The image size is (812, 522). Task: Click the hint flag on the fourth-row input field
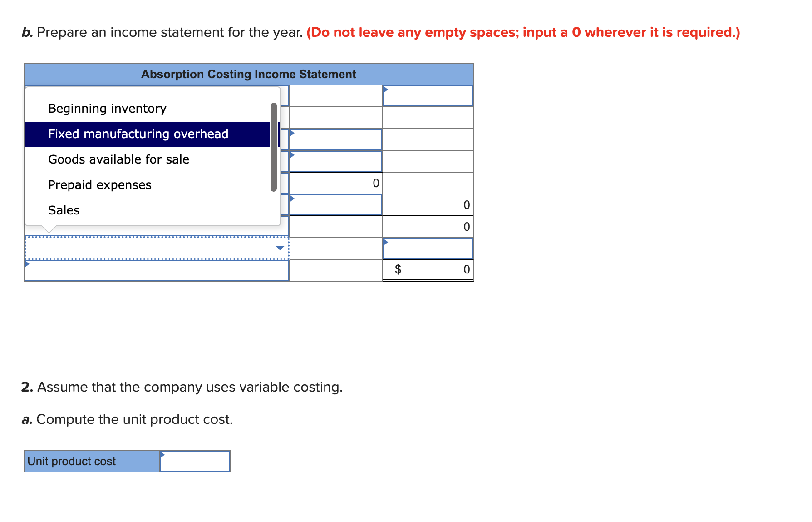tap(291, 154)
